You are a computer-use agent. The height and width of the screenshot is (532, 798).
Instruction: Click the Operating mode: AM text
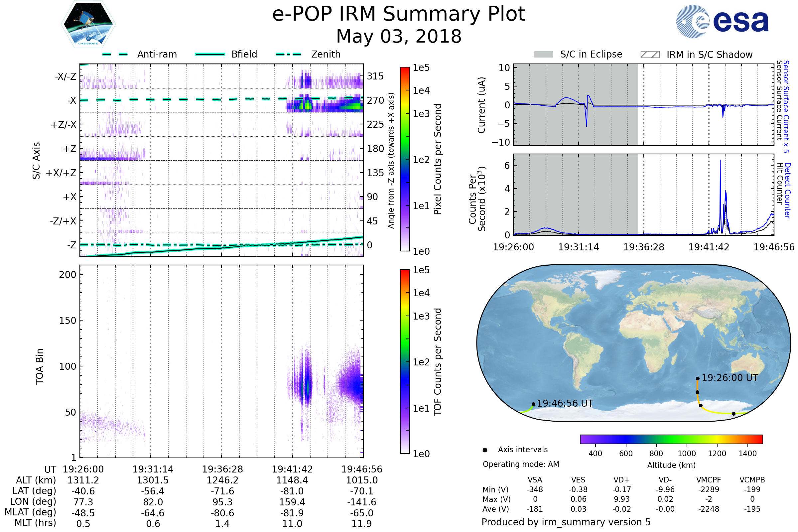pyautogui.click(x=521, y=464)
